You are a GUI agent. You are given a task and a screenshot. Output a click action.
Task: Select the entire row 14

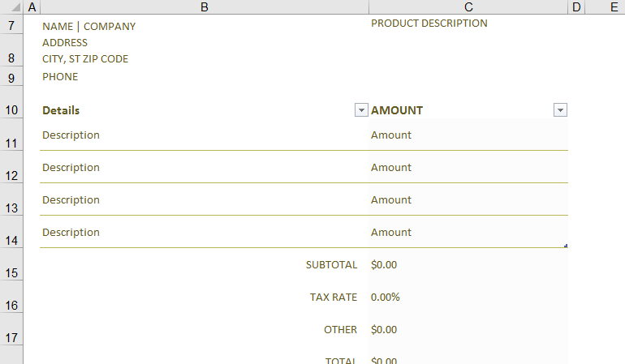(11, 239)
